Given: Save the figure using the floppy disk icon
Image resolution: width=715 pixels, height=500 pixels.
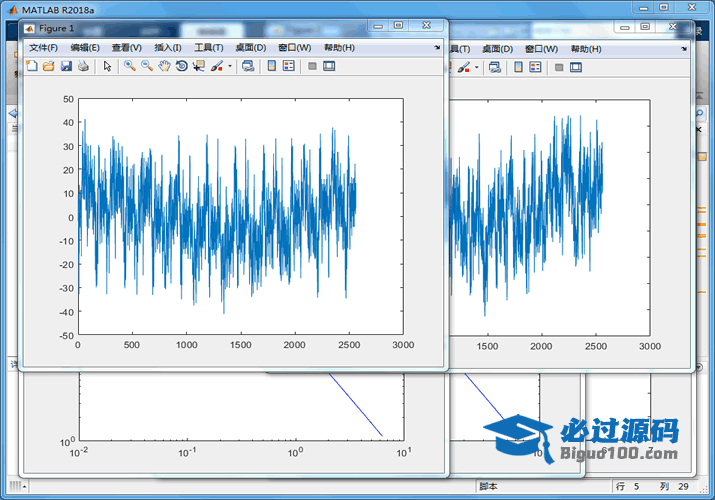Looking at the screenshot, I should coord(65,66).
